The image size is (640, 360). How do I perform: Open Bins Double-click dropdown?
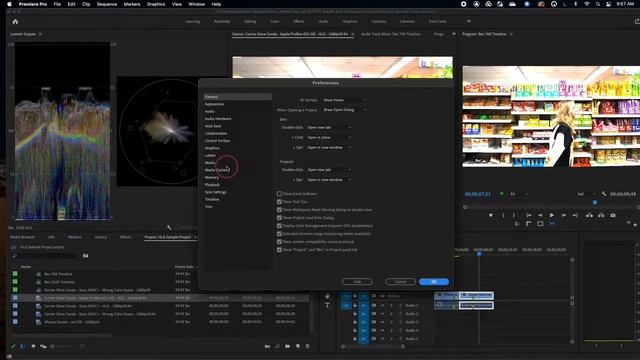pyautogui.click(x=329, y=127)
